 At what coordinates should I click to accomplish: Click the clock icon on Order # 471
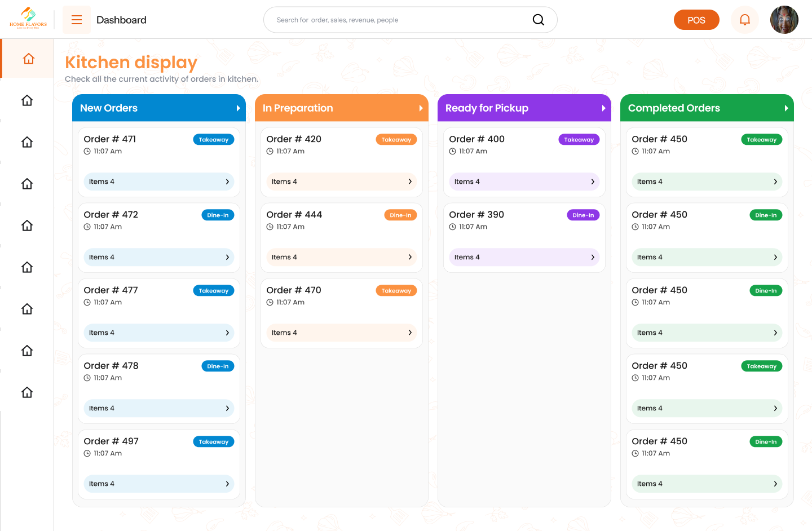click(x=87, y=152)
